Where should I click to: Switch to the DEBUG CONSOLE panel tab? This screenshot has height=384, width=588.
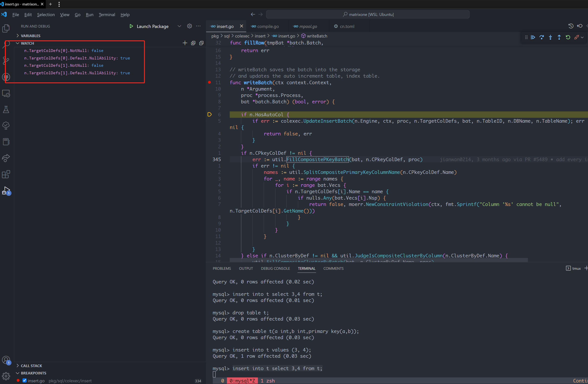[275, 268]
